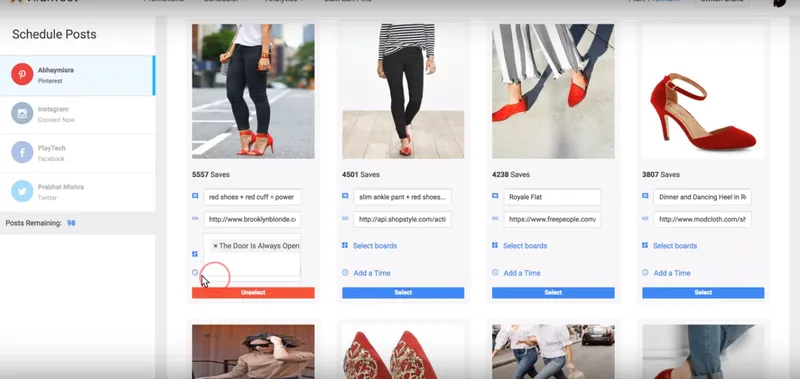Select the 4501 Saves pin
This screenshot has height=379, width=800.
[403, 293]
